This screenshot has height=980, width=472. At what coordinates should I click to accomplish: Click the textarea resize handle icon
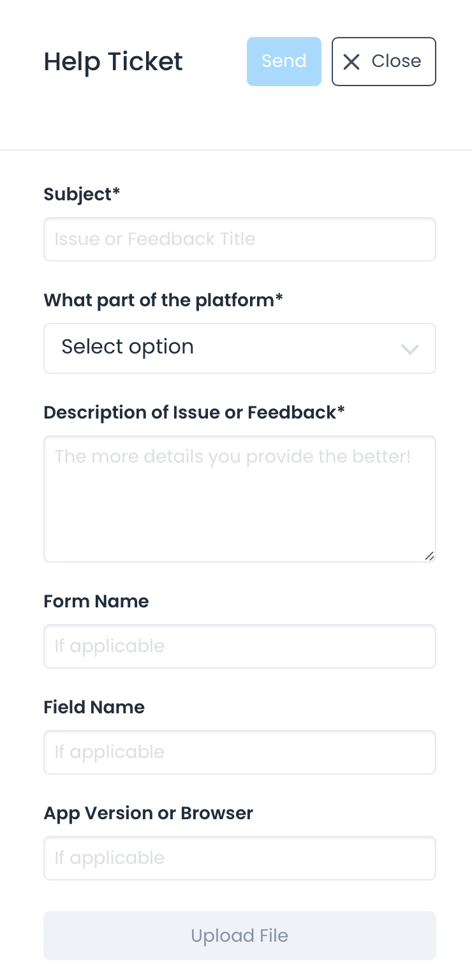[x=429, y=556]
